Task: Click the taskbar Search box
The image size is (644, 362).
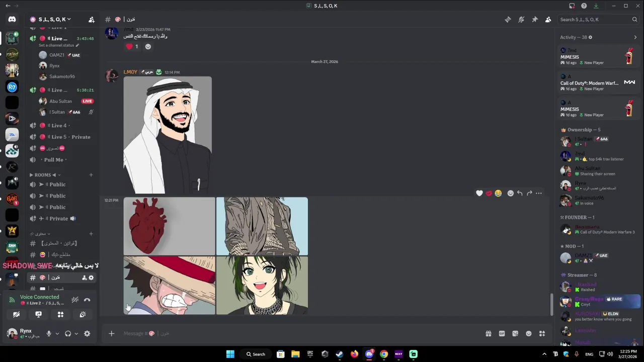Action: [256, 354]
